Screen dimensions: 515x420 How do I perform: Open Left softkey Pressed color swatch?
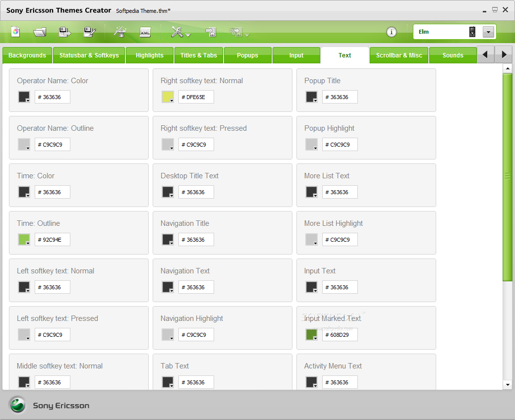coord(24,335)
